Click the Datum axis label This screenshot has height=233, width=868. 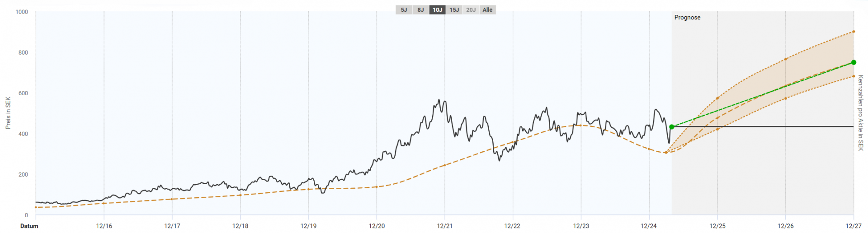pyautogui.click(x=29, y=226)
